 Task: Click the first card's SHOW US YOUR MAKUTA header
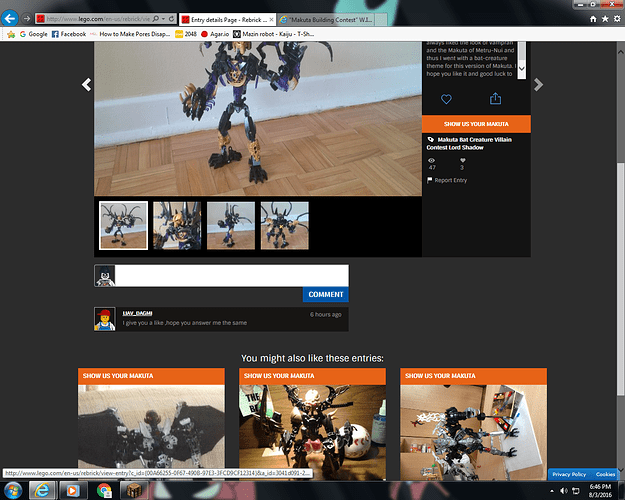151,376
